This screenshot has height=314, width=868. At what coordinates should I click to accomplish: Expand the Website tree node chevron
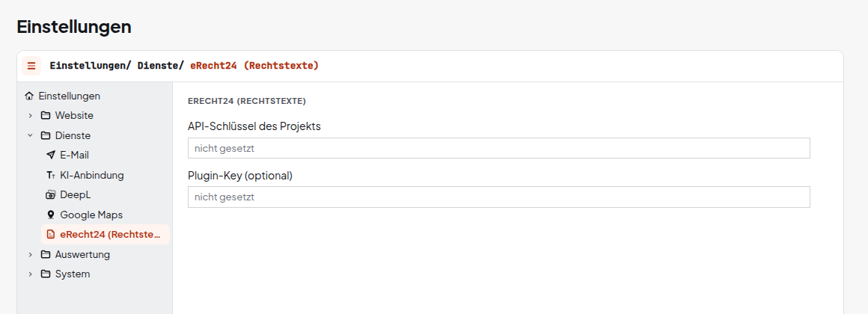click(x=31, y=116)
